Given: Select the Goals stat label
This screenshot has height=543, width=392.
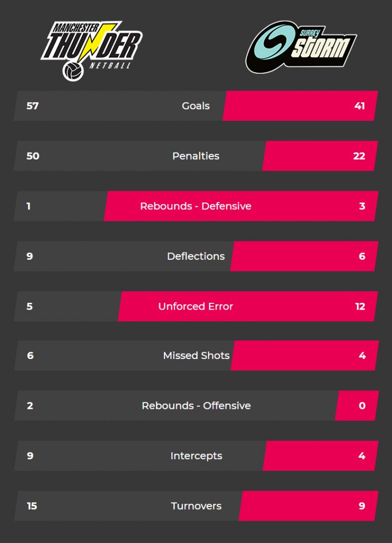Looking at the screenshot, I should (196, 106).
